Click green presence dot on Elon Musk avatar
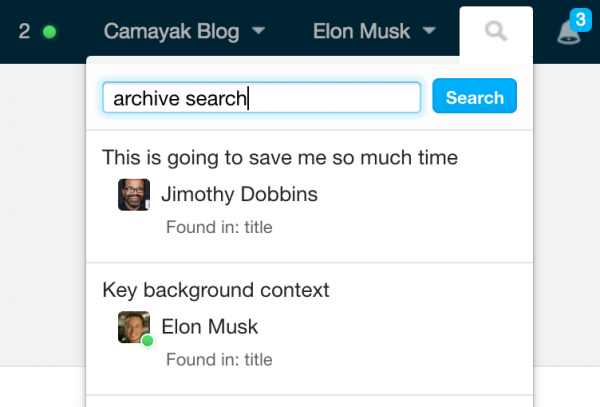This screenshot has height=407, width=600. click(147, 340)
